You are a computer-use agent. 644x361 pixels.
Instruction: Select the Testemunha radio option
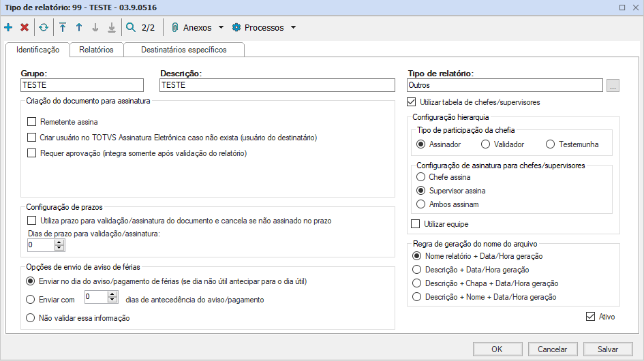[551, 144]
